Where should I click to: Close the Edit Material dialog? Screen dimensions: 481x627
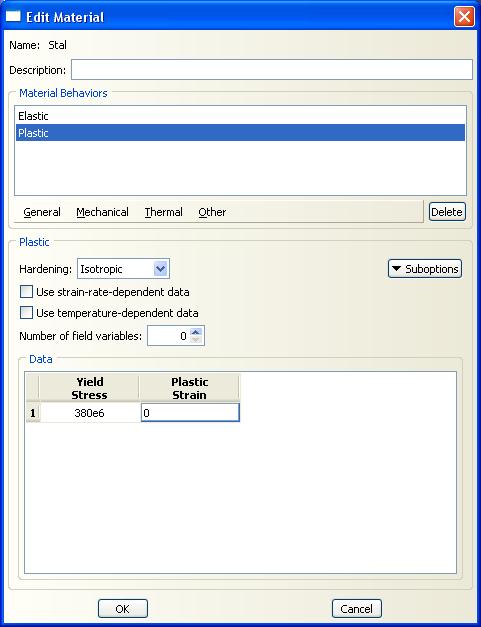[464, 17]
